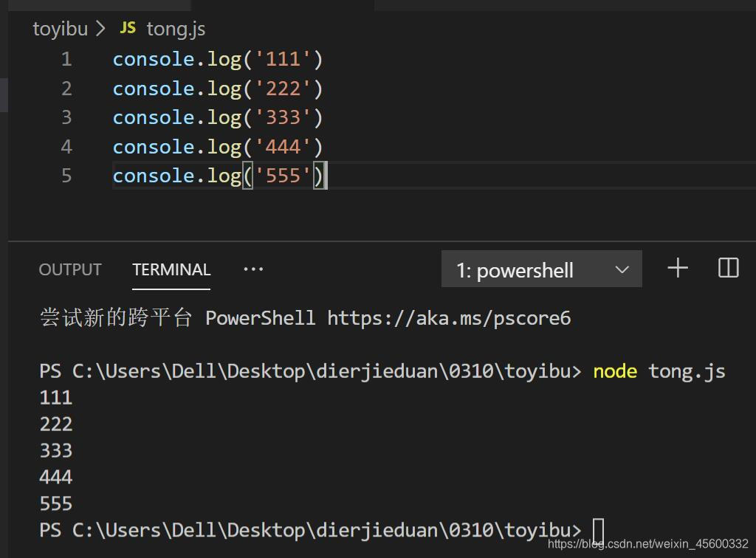Open the panel's more options ellipsis
This screenshot has width=756, height=558.
[x=253, y=269]
